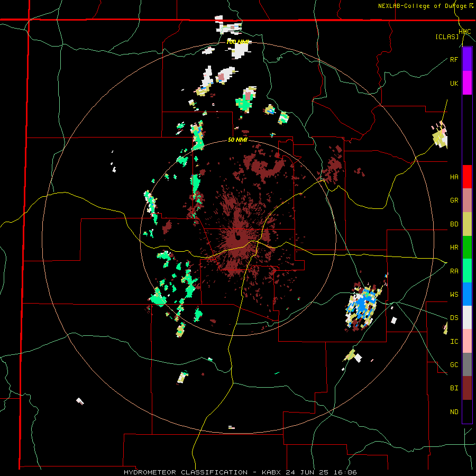This screenshot has width=476, height=476.
Task: Click the 'RF' legend label
Action: (454, 59)
